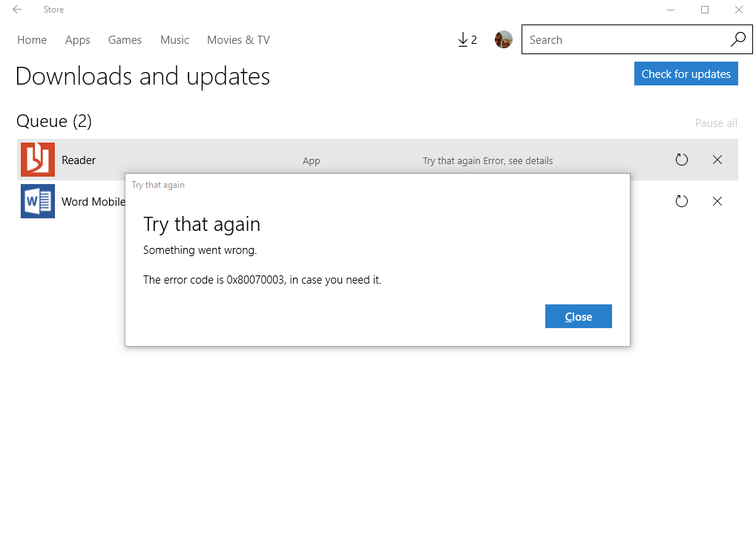Viewport: 756px width, 536px height.
Task: Click the search magnifier icon
Action: tap(737, 40)
